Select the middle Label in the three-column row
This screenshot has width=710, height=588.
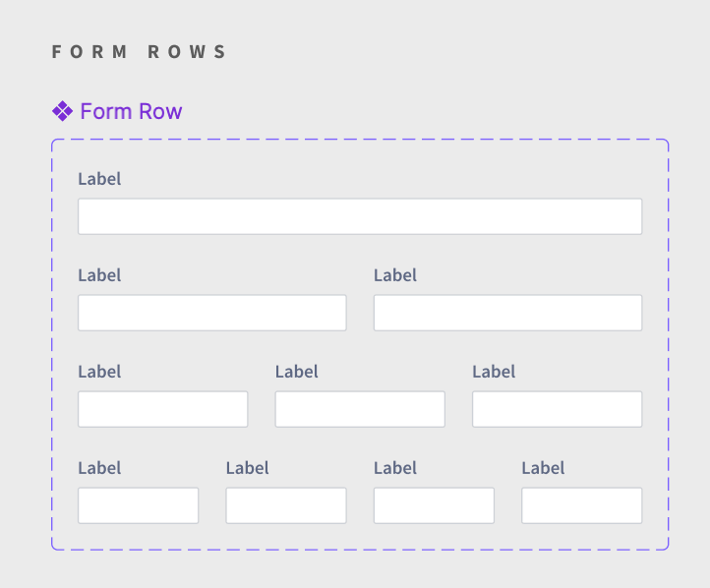tap(297, 372)
